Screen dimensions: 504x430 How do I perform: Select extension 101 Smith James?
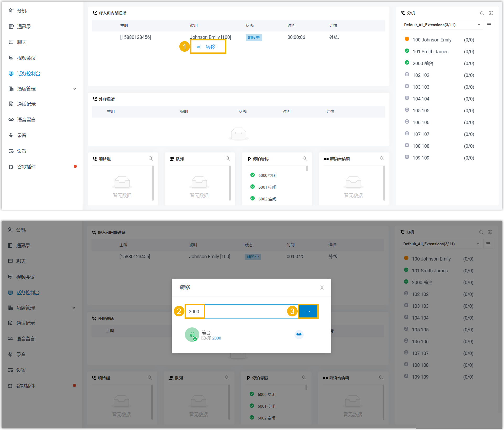(430, 52)
